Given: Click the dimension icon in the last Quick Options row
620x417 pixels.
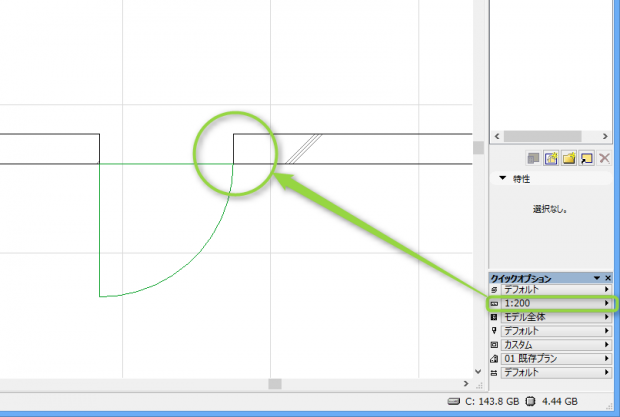Looking at the screenshot, I should tap(494, 373).
